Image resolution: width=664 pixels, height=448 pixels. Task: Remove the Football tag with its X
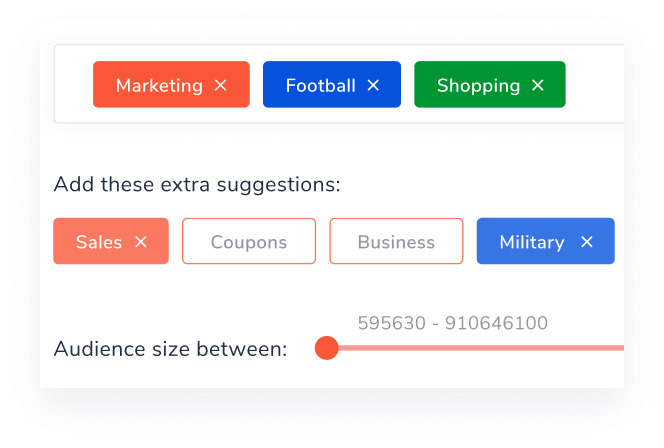[x=373, y=85]
